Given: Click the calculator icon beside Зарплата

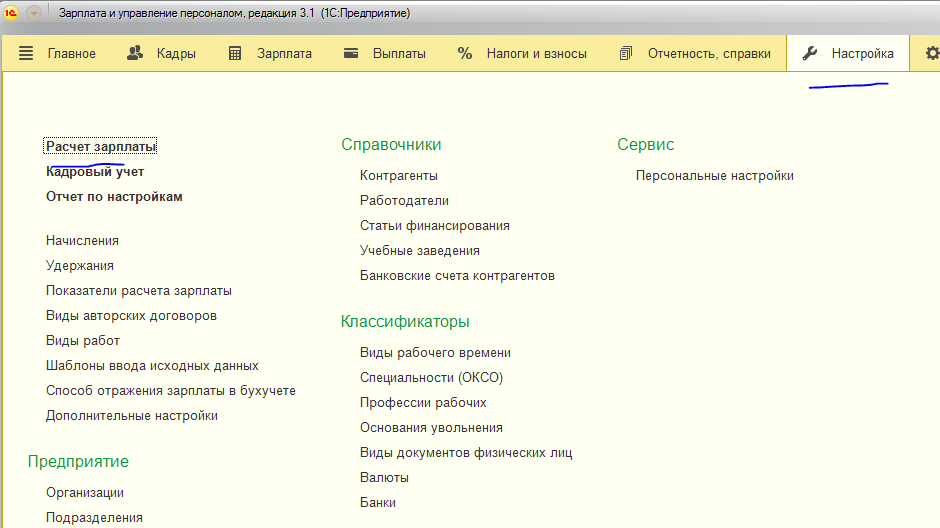Looking at the screenshot, I should (x=235, y=53).
